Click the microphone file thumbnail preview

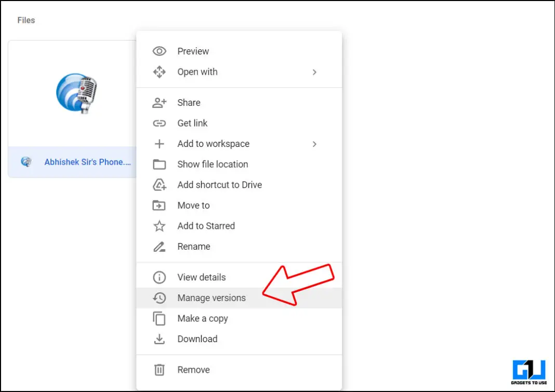coord(76,93)
